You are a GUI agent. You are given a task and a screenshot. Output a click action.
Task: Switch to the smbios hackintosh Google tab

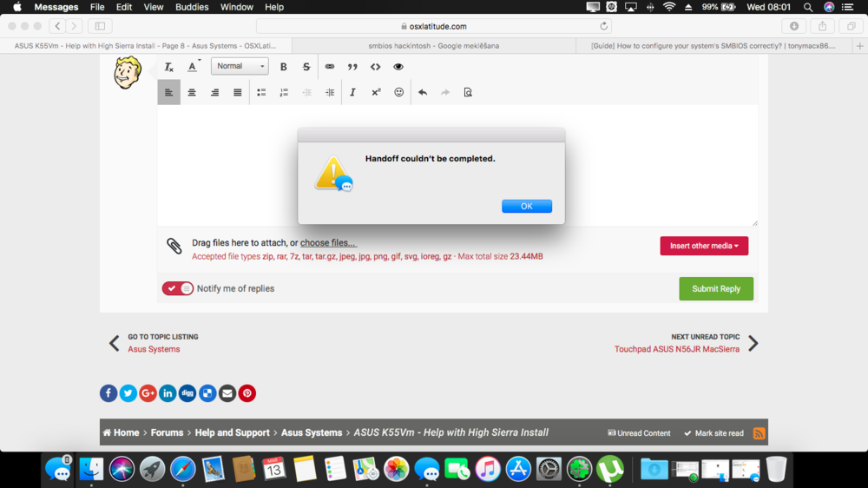(x=434, y=45)
